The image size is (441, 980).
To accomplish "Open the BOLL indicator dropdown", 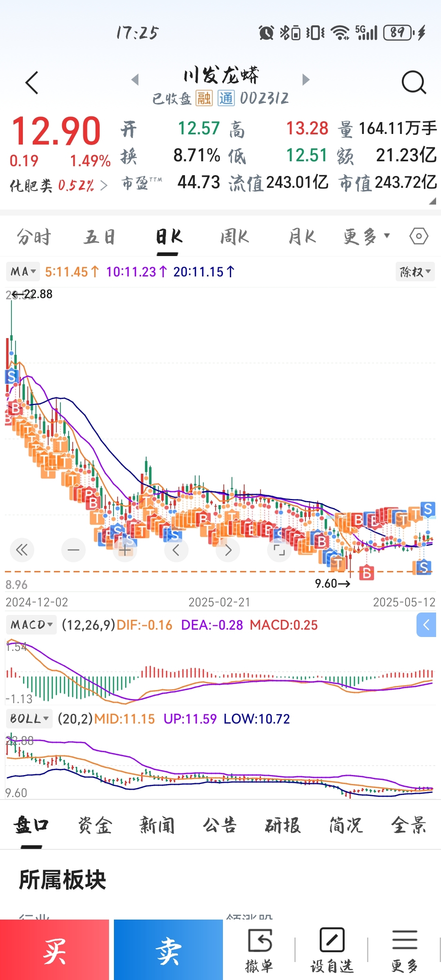I will coord(29,719).
